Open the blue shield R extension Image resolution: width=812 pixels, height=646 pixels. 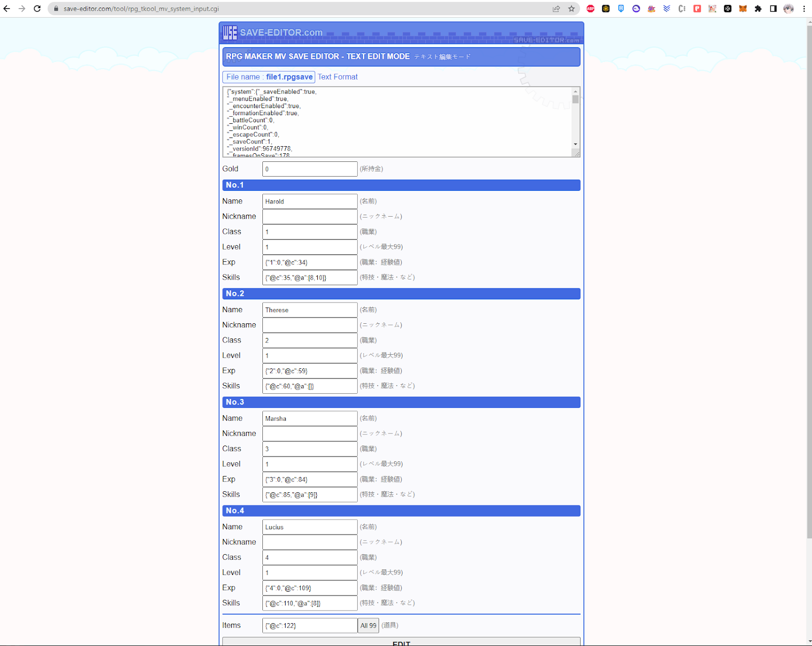pos(621,9)
